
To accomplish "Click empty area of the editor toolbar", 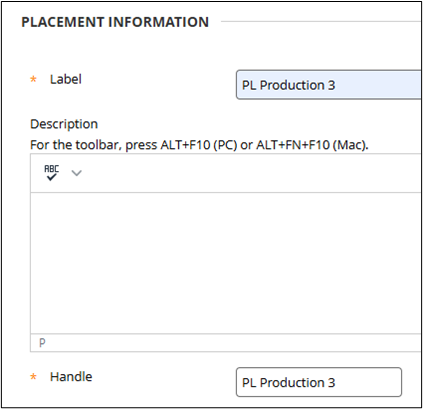I will click(250, 173).
